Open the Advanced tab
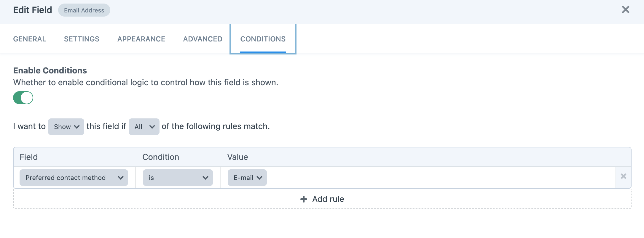644x238 pixels. click(203, 39)
